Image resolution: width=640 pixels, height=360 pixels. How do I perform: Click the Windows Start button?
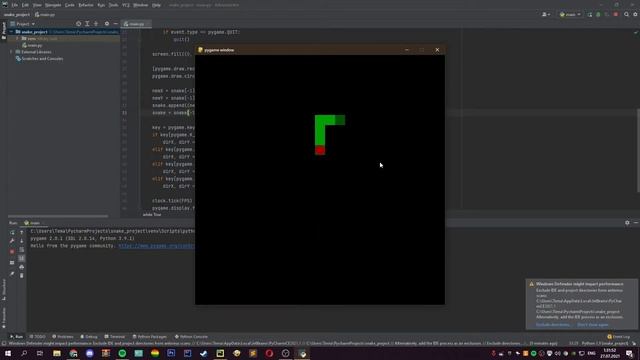[x=8, y=353]
